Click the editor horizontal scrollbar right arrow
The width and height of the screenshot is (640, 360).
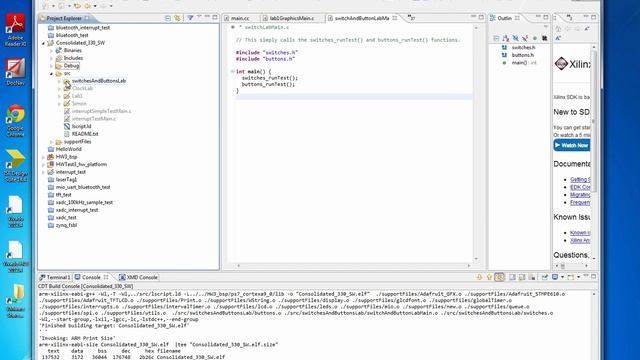469,266
